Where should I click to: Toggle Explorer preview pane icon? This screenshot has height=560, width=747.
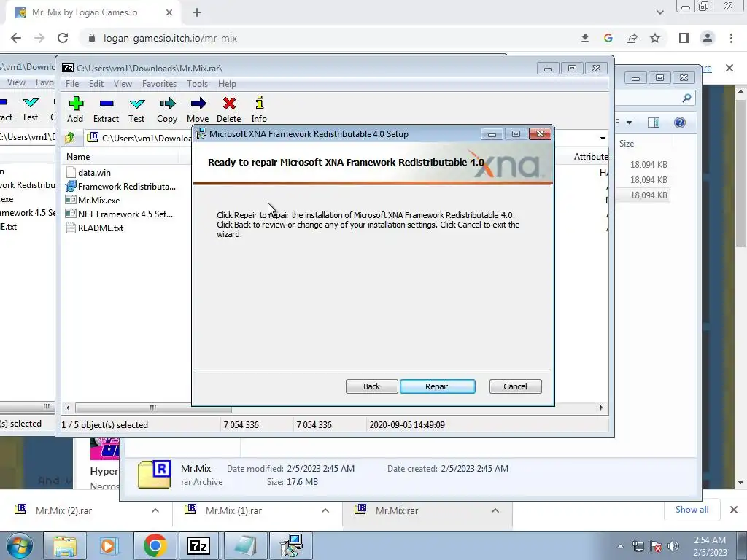click(x=654, y=122)
